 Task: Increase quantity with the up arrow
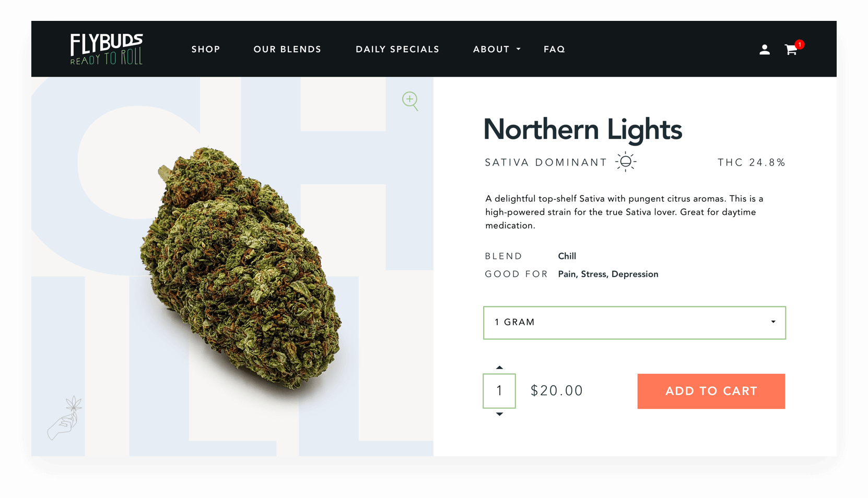pos(499,367)
